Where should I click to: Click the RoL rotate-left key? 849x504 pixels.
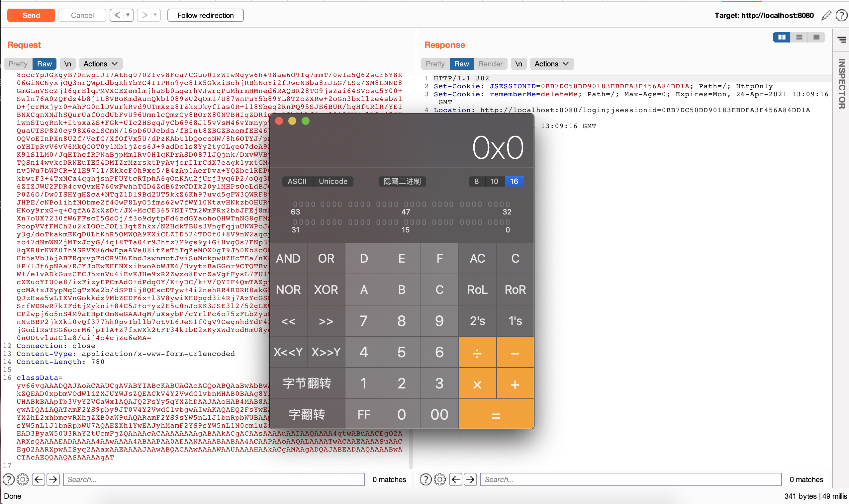[477, 290]
